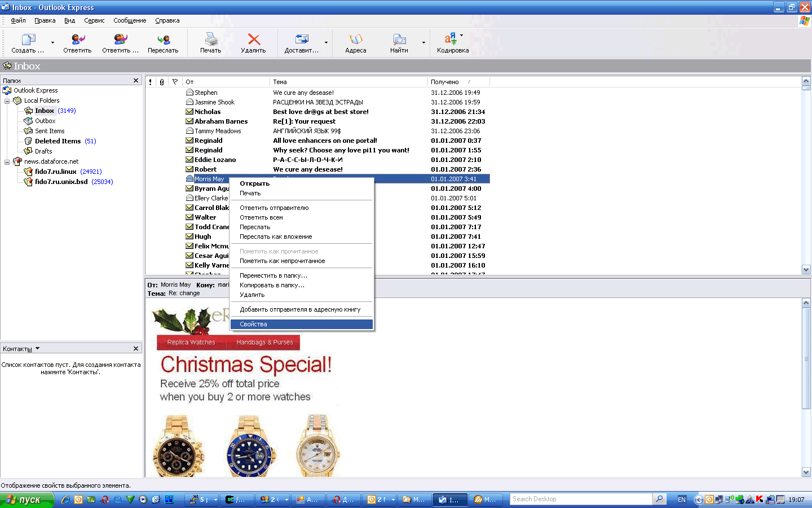Open the Правка menu
This screenshot has width=812, height=508.
click(45, 20)
